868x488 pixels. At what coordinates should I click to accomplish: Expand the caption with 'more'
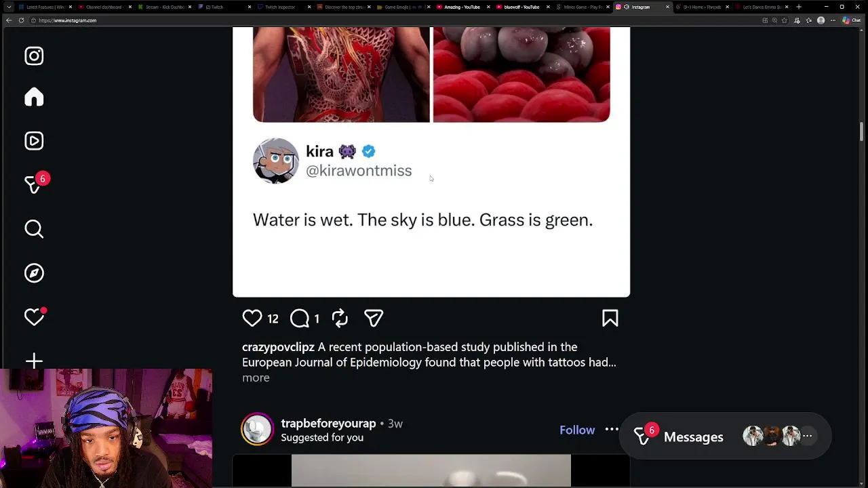[x=256, y=378]
